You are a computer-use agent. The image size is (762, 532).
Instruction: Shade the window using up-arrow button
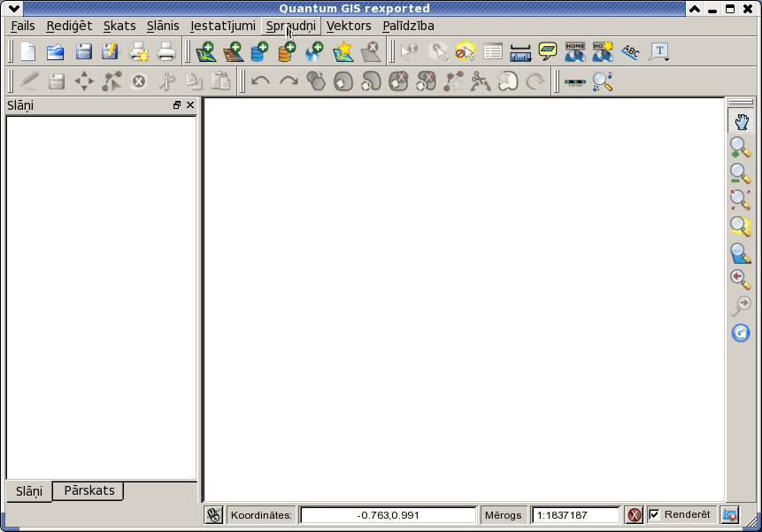coord(695,9)
